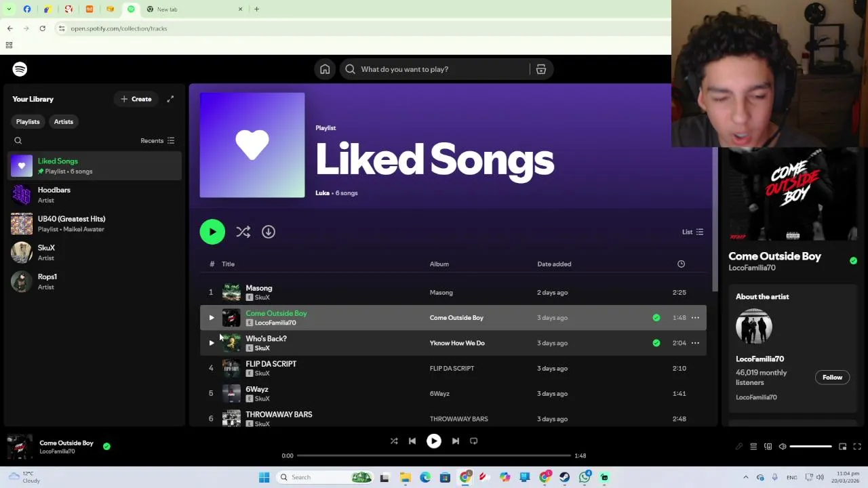868x488 pixels.
Task: Open more options for Come Outside Boy row
Action: [x=695, y=318]
